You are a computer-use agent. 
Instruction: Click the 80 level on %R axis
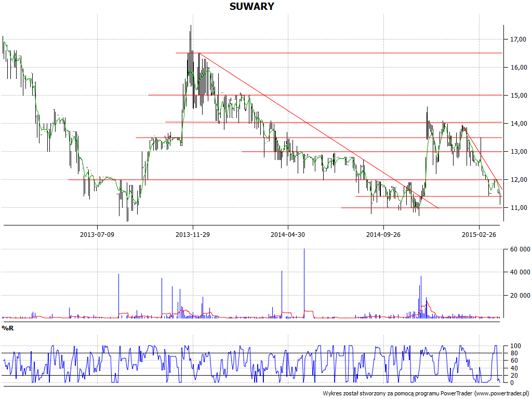pos(514,353)
